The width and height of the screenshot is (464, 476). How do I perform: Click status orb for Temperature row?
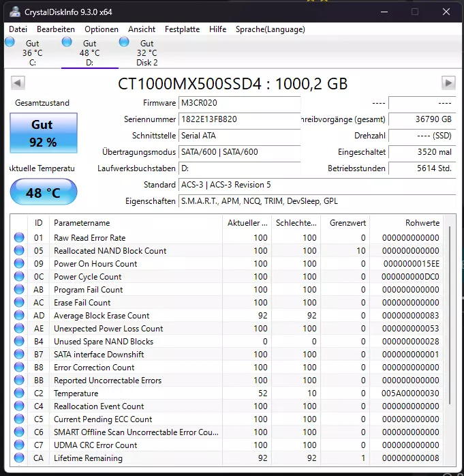19,393
